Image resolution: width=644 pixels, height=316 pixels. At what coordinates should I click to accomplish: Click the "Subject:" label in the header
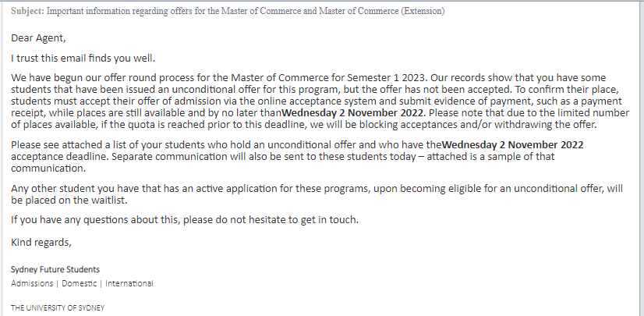point(27,11)
